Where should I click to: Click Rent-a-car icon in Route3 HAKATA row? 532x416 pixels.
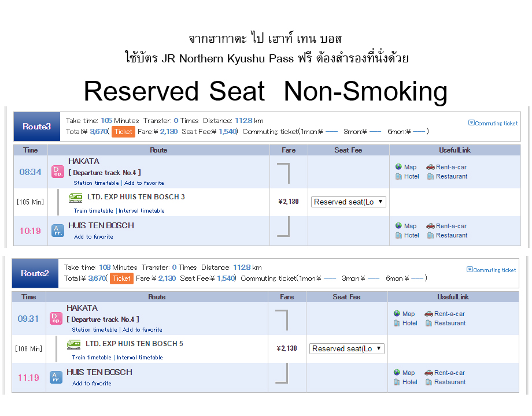[x=430, y=167]
